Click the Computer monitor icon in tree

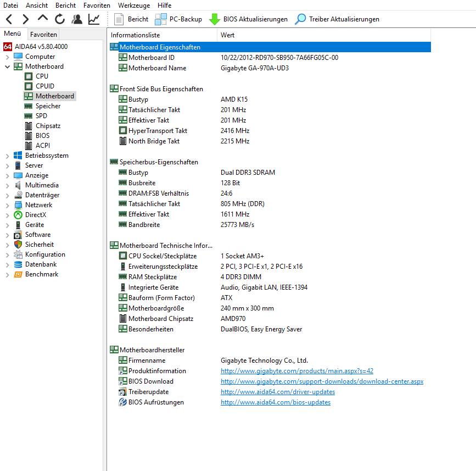tap(18, 57)
